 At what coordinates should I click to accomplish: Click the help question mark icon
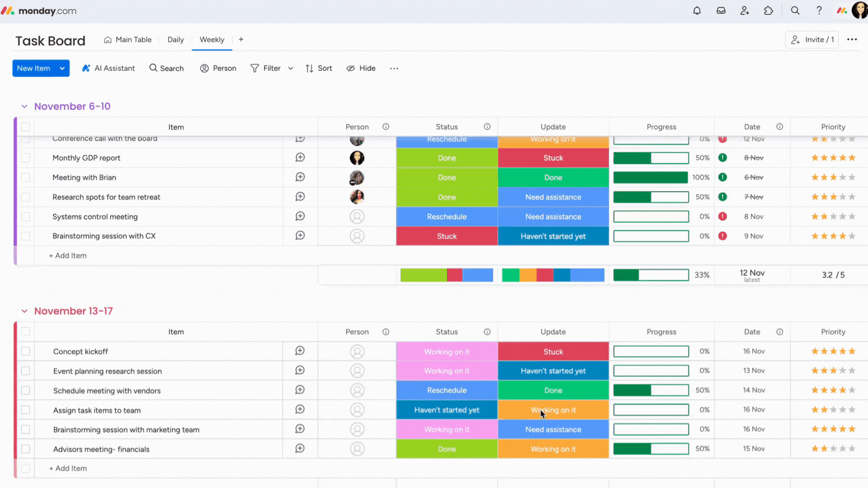click(x=819, y=10)
